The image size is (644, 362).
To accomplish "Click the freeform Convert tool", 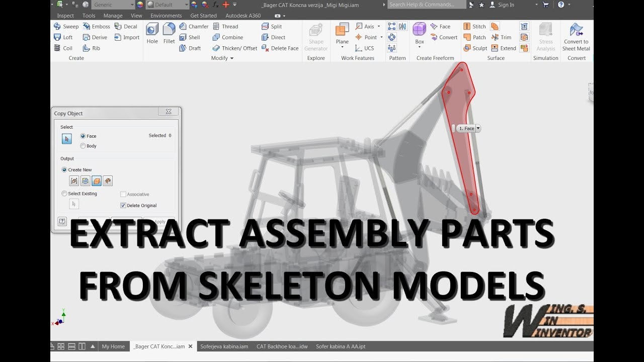I will (x=444, y=37).
